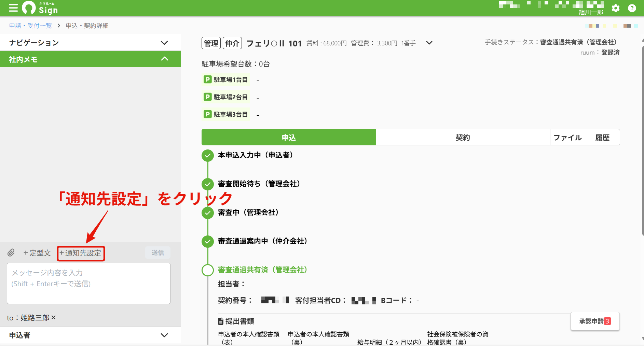Click the user name 旭川一郎

(591, 12)
